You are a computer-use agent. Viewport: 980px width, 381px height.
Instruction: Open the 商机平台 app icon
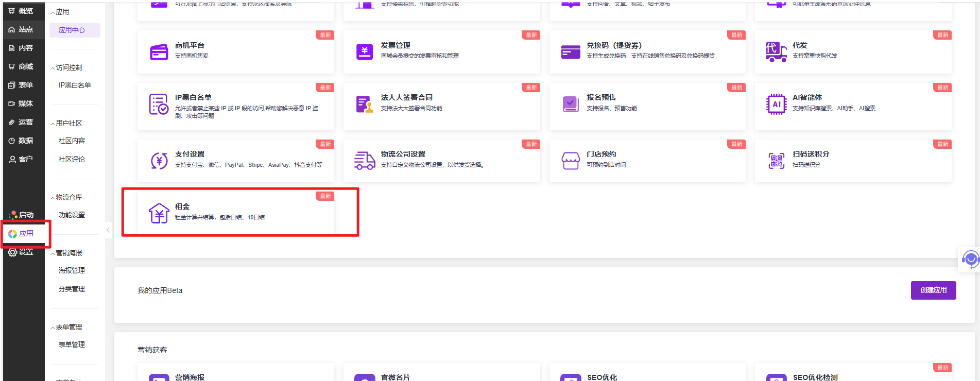[x=159, y=52]
